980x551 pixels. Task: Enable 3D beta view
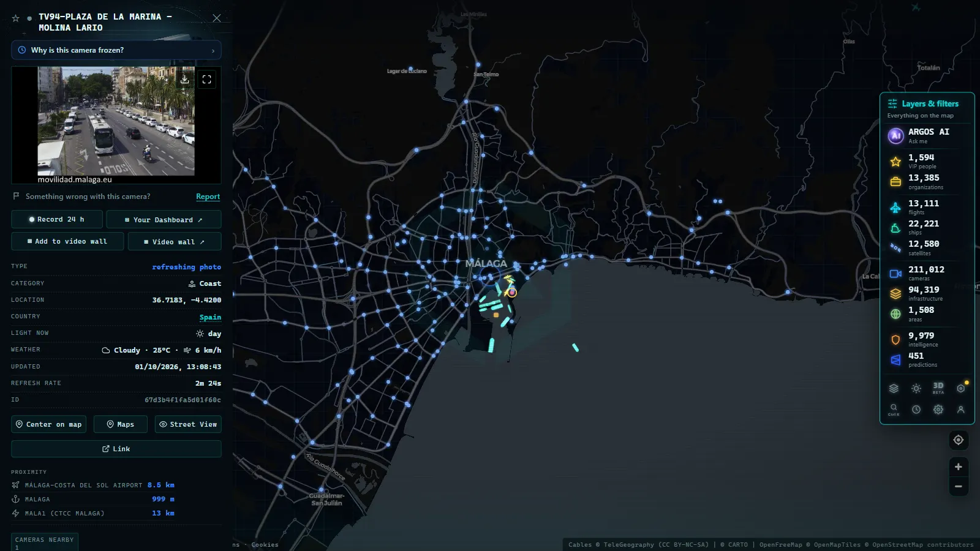point(938,388)
